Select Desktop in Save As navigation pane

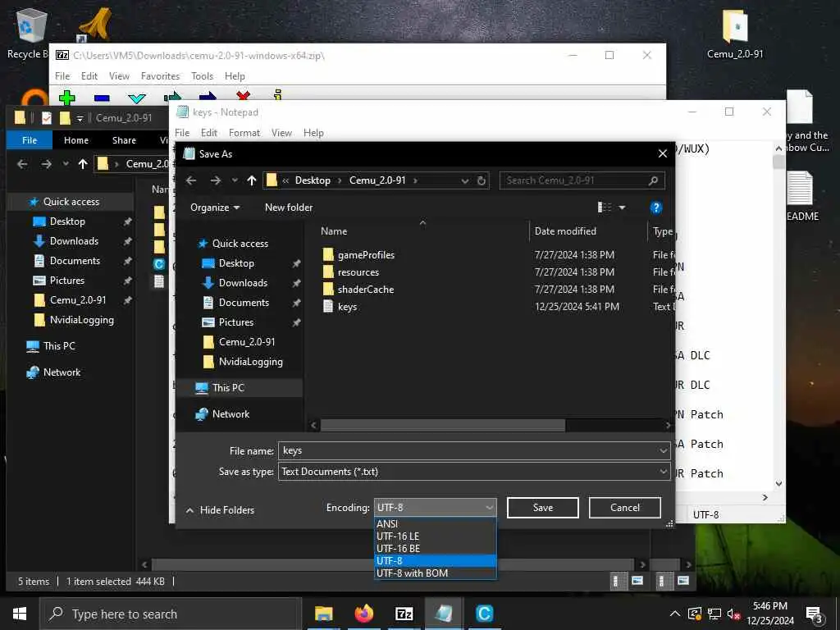point(236,263)
